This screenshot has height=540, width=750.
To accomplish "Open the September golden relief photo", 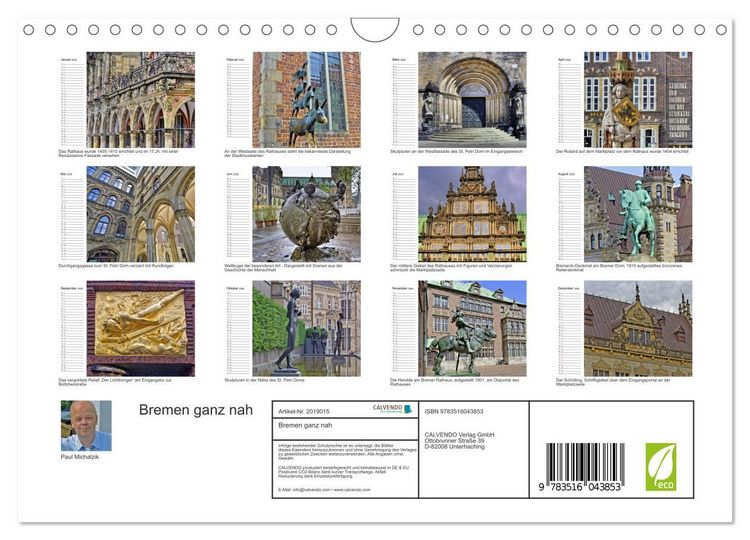I will [141, 328].
